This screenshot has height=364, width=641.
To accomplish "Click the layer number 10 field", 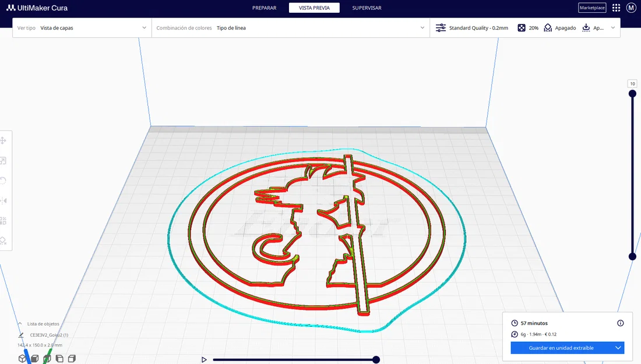I will pos(632,84).
